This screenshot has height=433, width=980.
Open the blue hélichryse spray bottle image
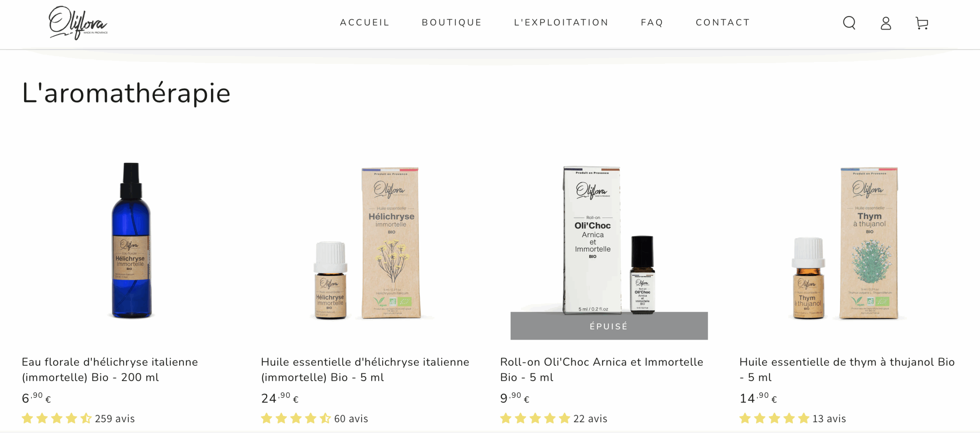pos(131,241)
